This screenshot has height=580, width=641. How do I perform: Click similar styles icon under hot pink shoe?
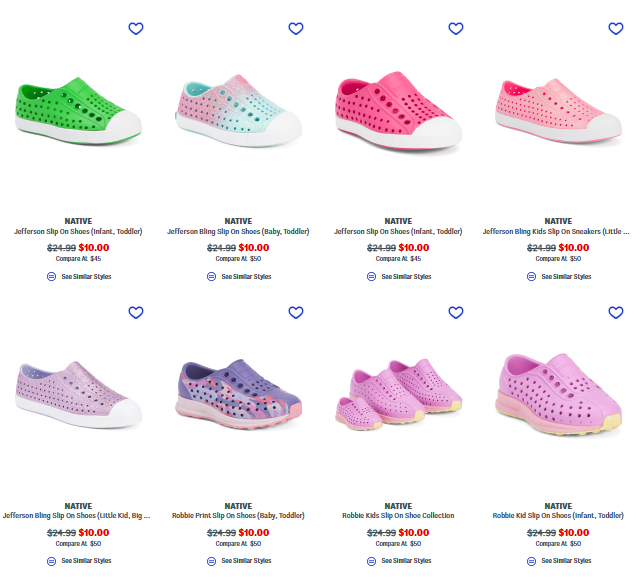coord(371,276)
